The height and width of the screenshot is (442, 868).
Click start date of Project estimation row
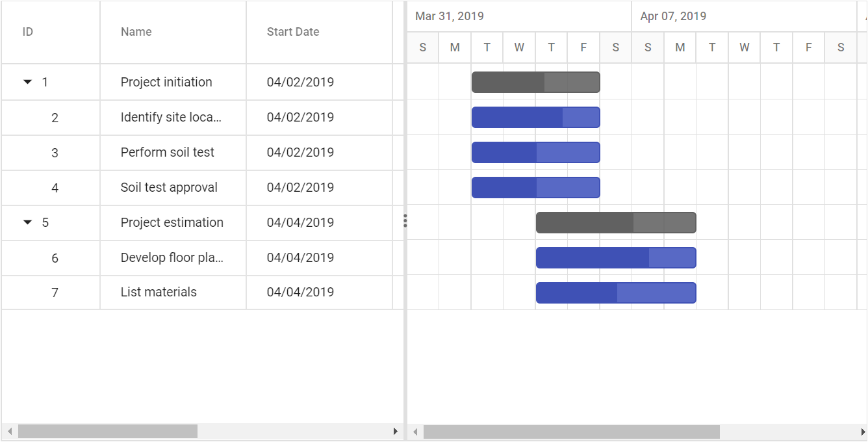click(x=320, y=222)
